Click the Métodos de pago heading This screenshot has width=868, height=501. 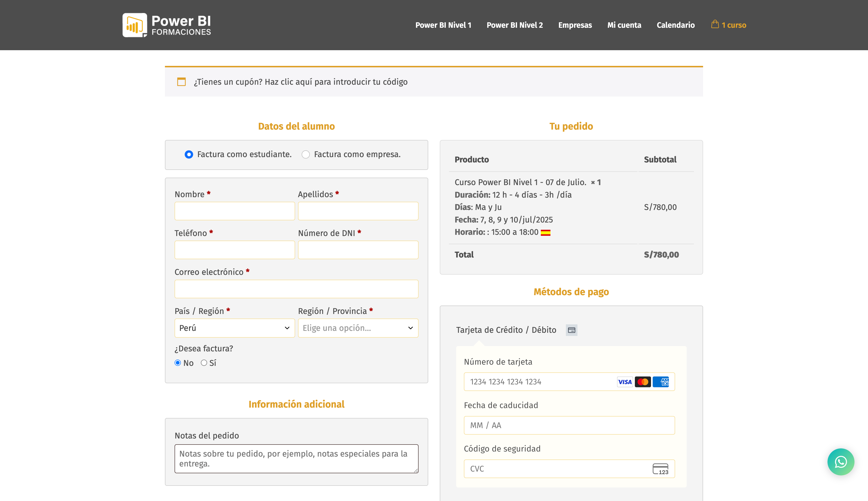[x=571, y=292]
